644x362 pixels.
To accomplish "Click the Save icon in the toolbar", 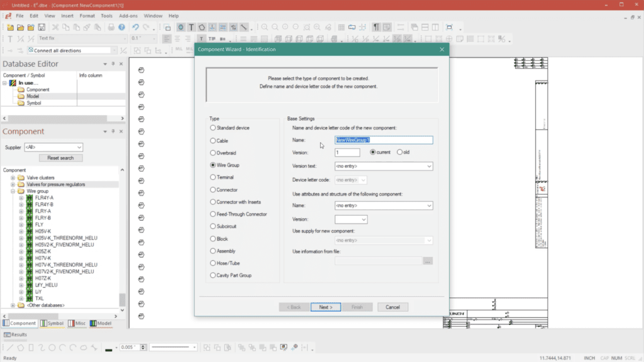I will pos(41,27).
